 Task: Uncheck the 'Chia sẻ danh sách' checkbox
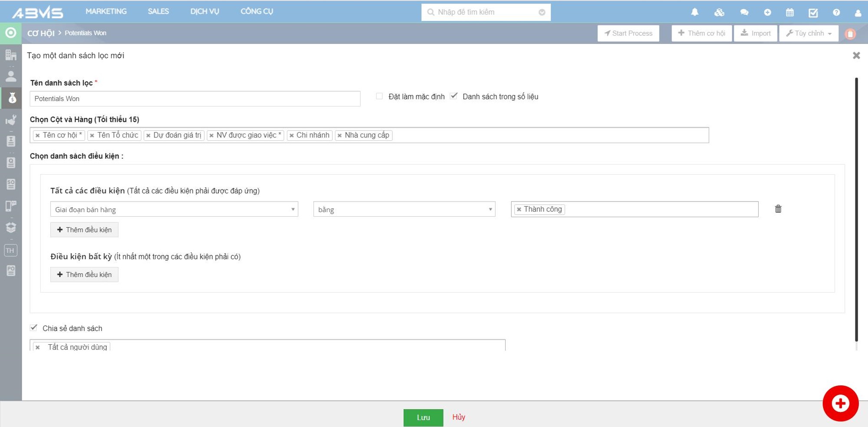34,328
